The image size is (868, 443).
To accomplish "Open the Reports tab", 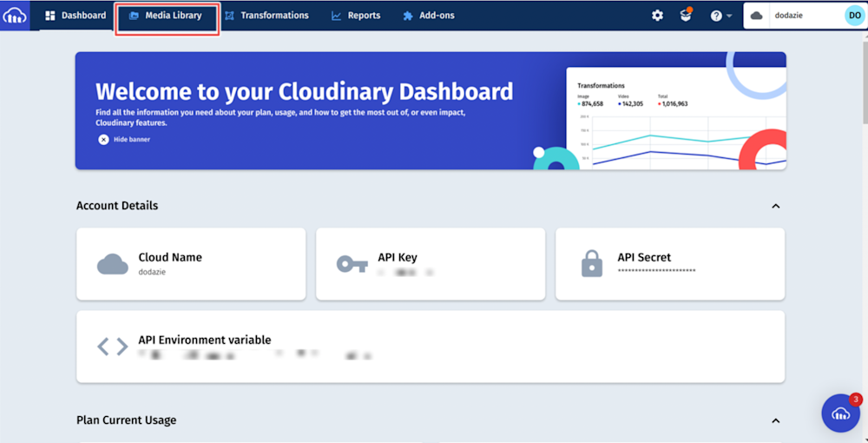I will click(x=356, y=16).
